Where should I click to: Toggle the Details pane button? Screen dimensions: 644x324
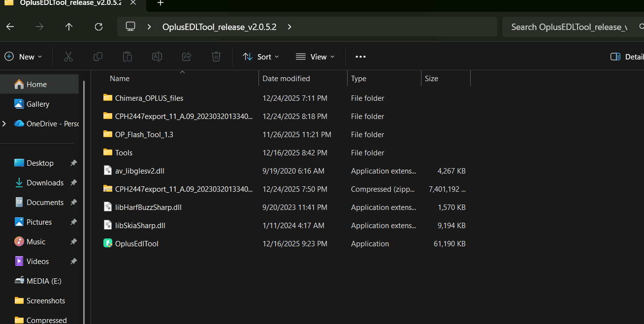click(x=626, y=57)
